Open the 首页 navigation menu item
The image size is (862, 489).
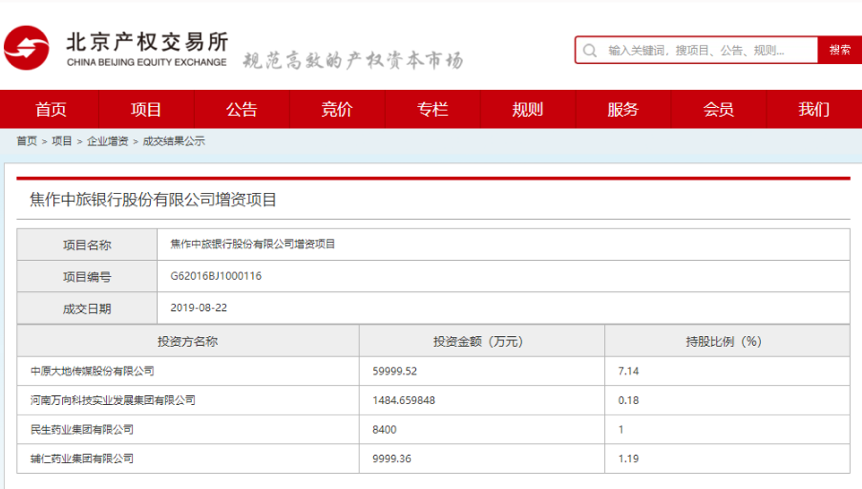51,109
